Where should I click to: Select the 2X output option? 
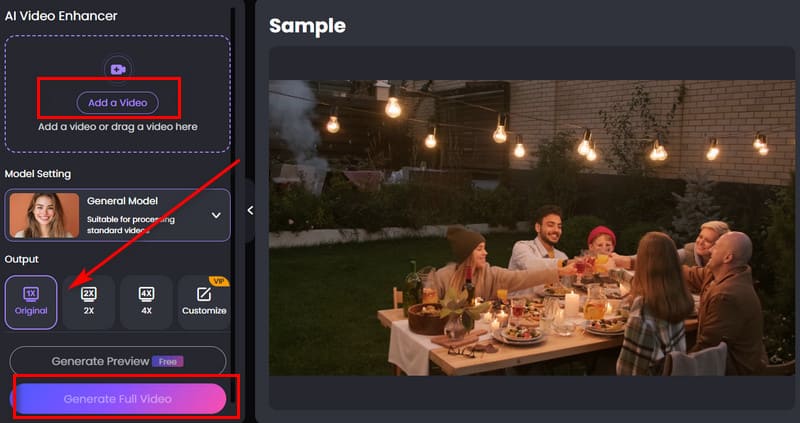pyautogui.click(x=89, y=302)
